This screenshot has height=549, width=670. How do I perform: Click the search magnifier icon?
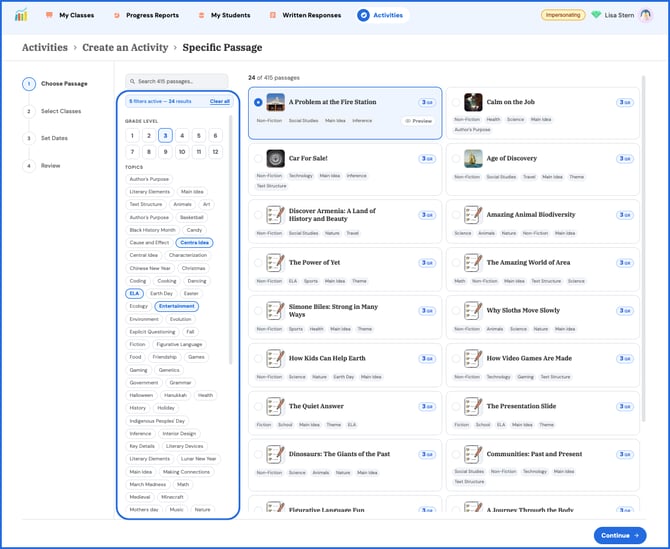click(132, 81)
